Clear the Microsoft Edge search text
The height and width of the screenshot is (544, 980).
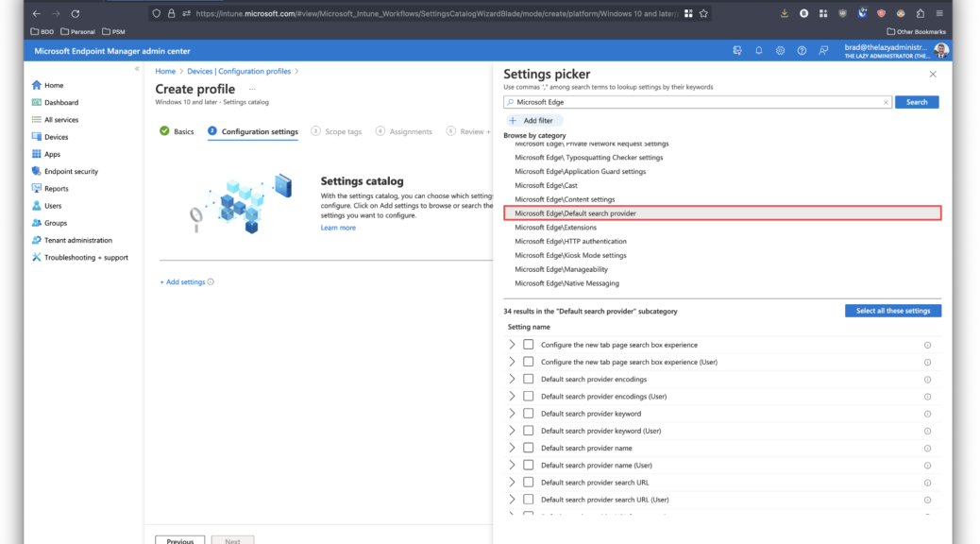(x=886, y=102)
